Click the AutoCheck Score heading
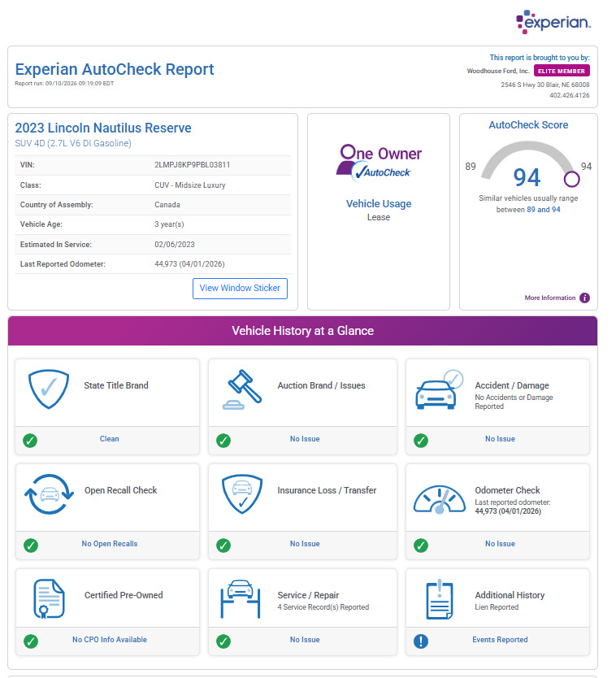The height and width of the screenshot is (678, 616). (528, 125)
